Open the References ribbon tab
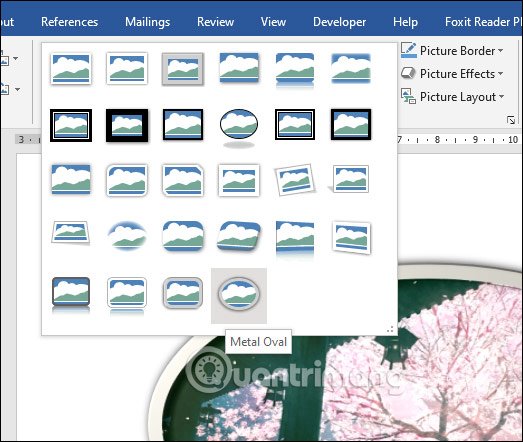523x442 pixels. coord(69,22)
